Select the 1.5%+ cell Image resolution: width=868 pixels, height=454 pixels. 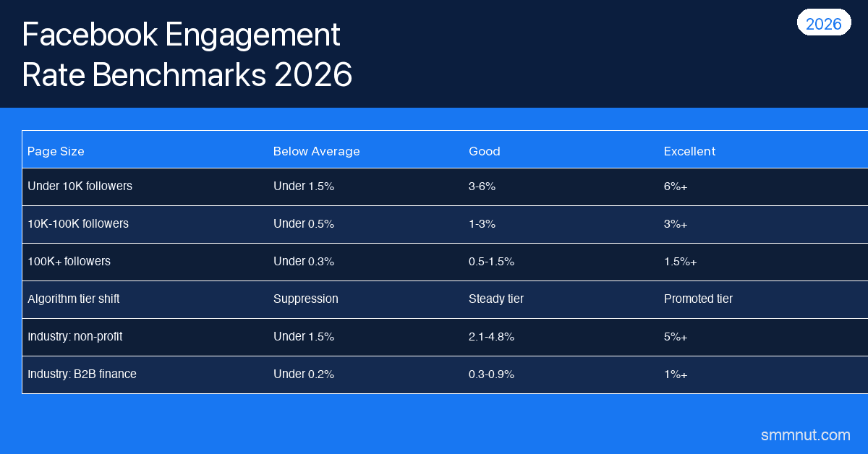click(x=680, y=261)
